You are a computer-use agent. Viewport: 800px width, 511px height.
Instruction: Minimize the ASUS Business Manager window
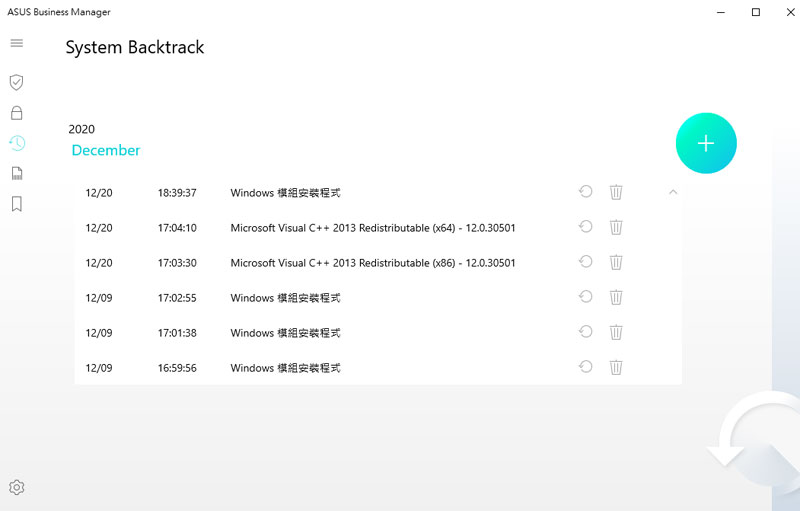click(x=721, y=12)
